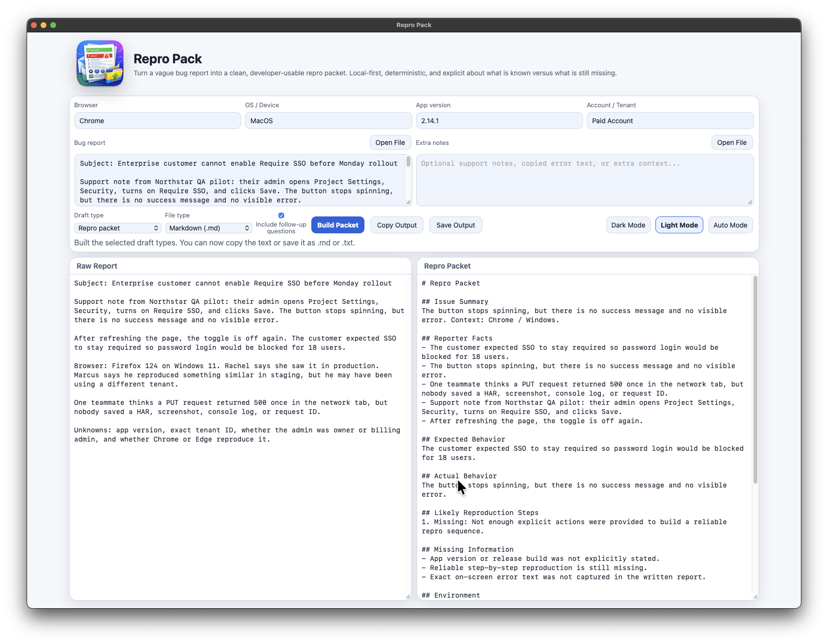The height and width of the screenshot is (644, 828).
Task: Focus the Account / Tenant field
Action: pos(670,121)
